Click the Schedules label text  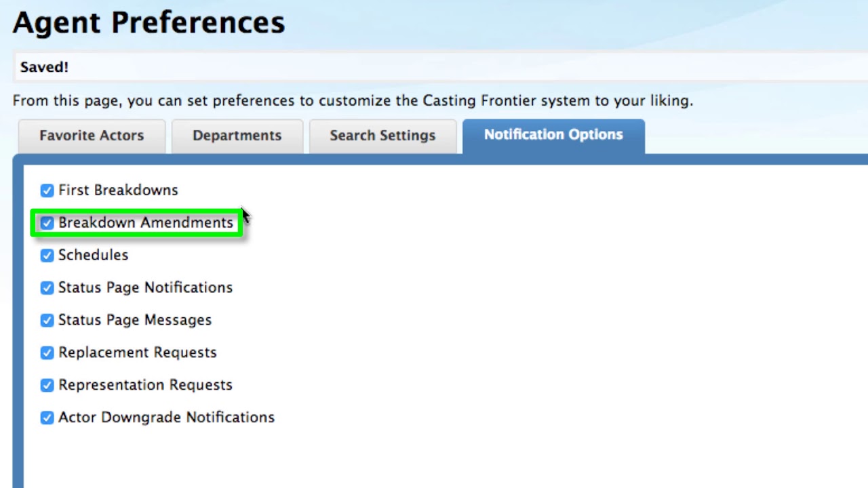(x=93, y=256)
